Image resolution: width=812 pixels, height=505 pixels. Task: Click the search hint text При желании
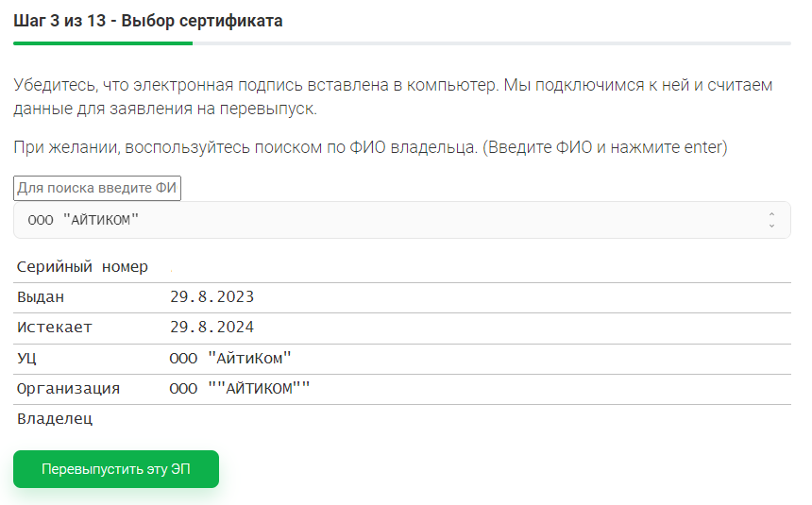click(371, 148)
